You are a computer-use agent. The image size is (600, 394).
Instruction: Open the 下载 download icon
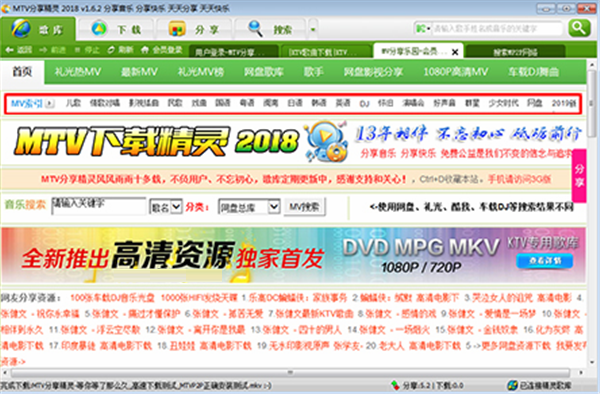[x=99, y=29]
